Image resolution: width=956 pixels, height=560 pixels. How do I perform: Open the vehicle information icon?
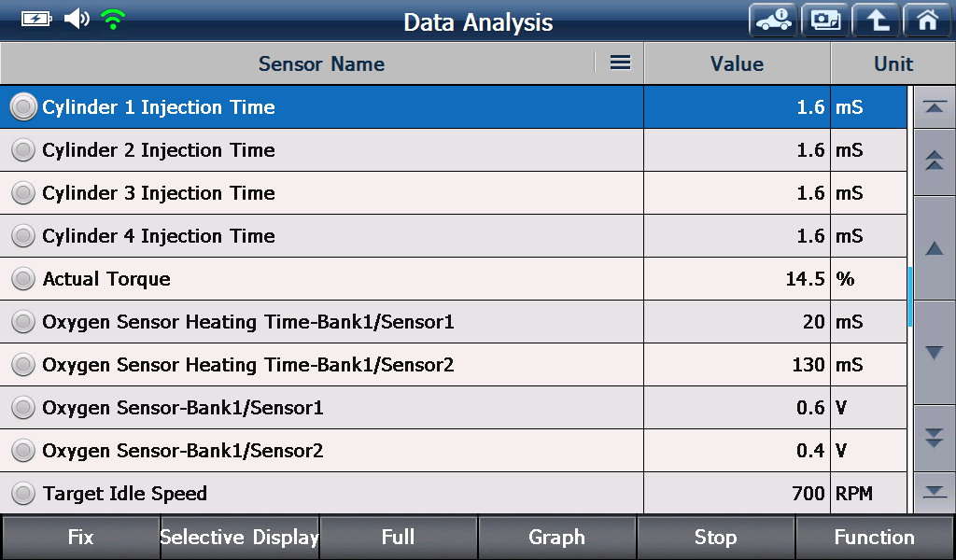point(773,21)
